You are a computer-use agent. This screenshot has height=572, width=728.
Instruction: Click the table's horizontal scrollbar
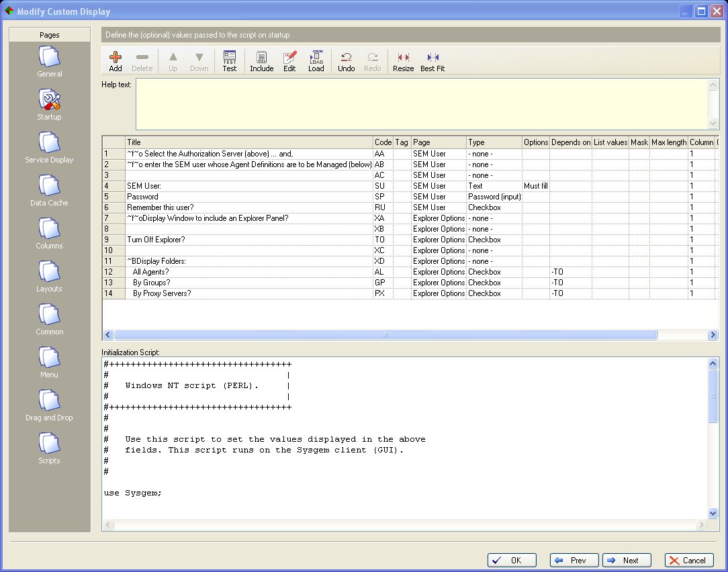tap(385, 334)
